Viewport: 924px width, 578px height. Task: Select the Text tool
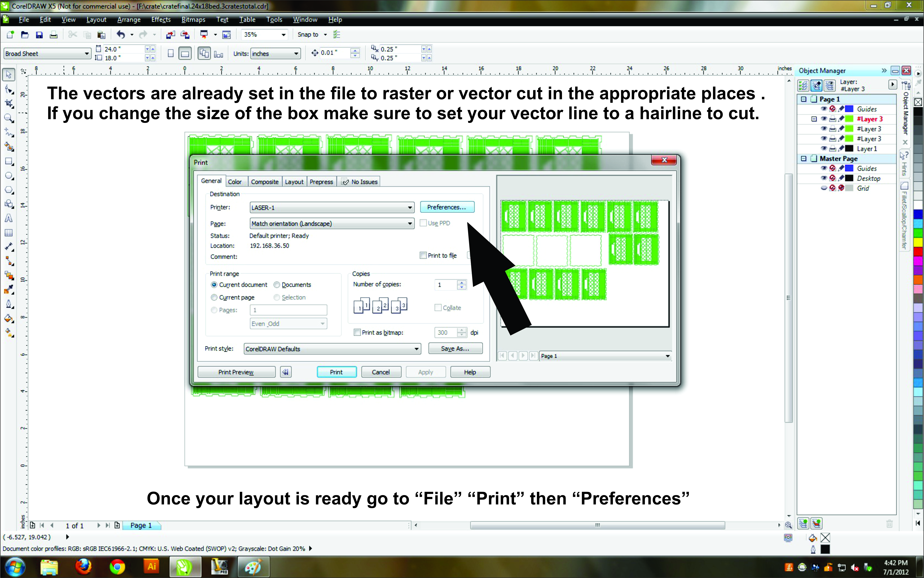(x=9, y=218)
